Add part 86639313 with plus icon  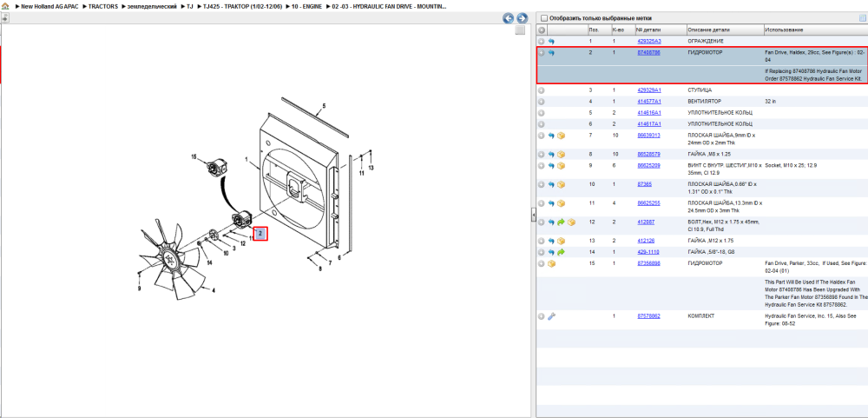click(x=542, y=136)
